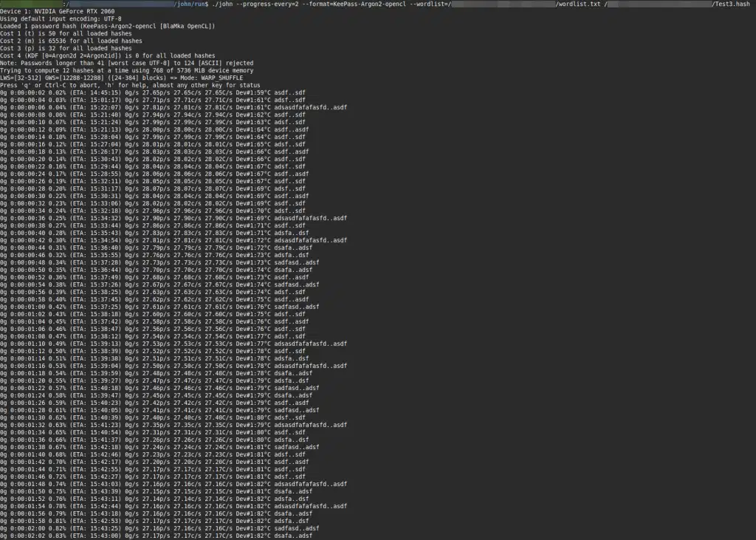This screenshot has width=756, height=540.
Task: Click ETA value '15:38:47'
Action: tap(103, 329)
